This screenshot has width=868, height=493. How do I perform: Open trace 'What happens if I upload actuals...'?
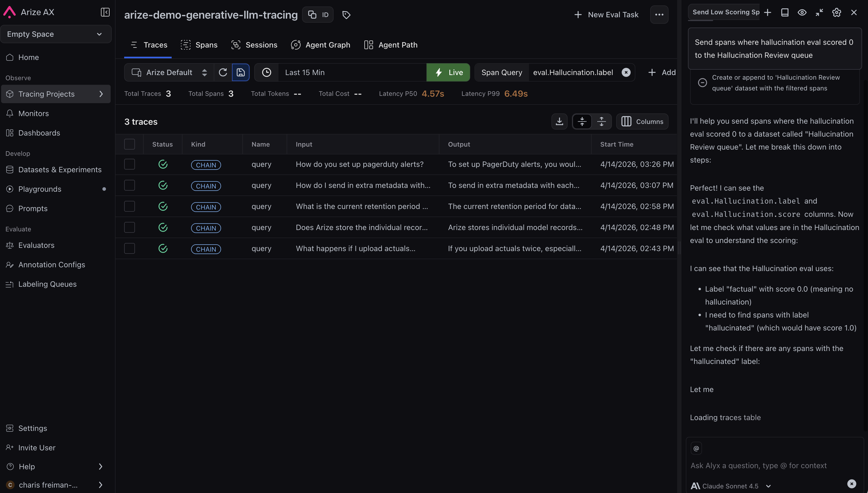click(x=355, y=249)
